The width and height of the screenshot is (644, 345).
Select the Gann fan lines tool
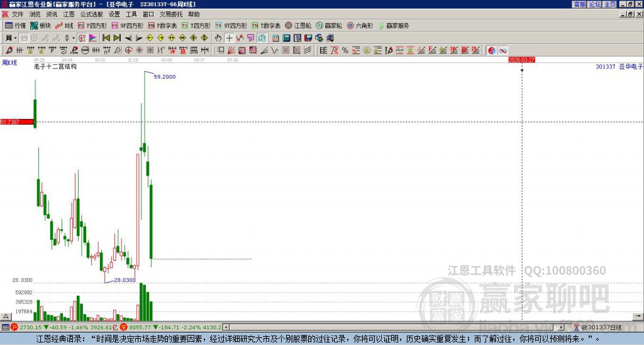(231, 50)
